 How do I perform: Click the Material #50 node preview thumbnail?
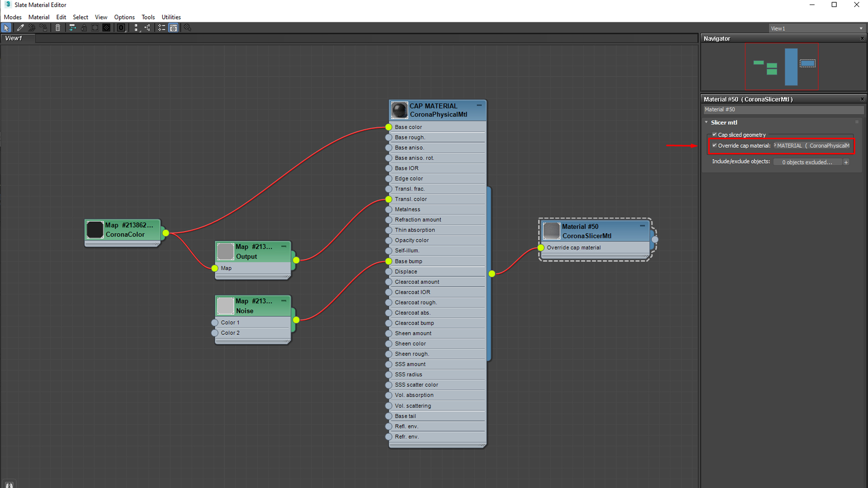[552, 231]
